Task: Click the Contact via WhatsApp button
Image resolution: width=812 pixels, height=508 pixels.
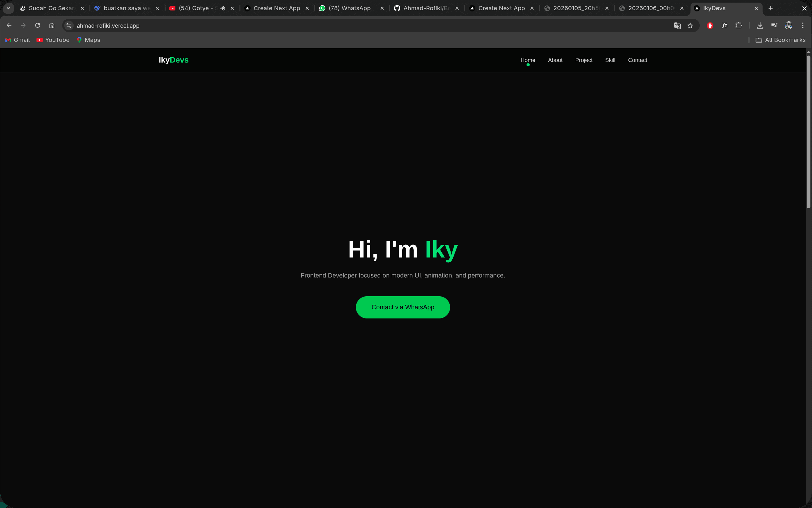Action: (x=403, y=307)
